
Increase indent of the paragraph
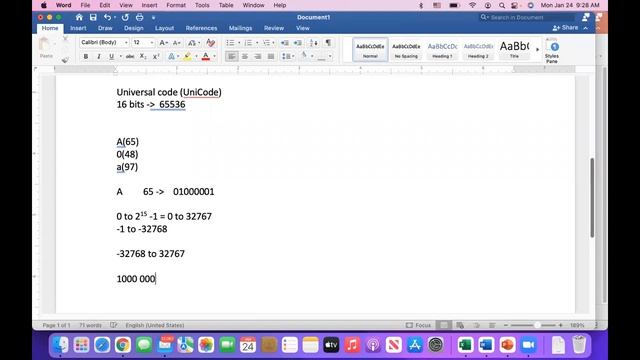click(298, 43)
